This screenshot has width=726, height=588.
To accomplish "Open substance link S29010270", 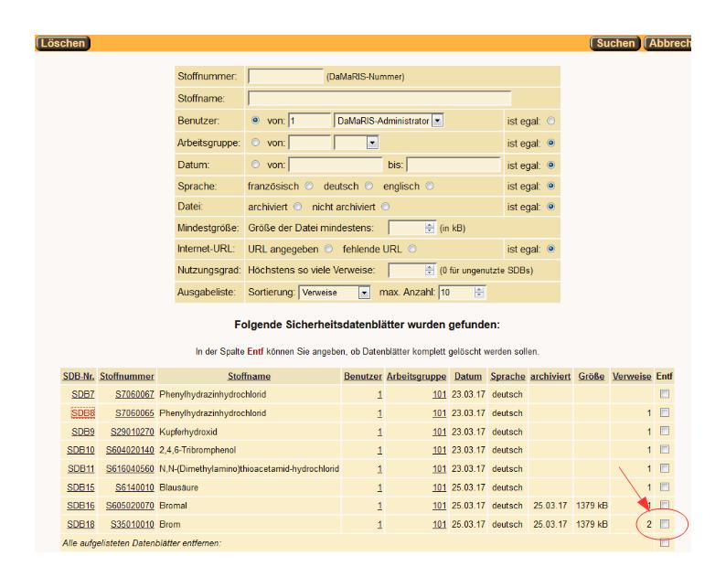I will click(132, 432).
